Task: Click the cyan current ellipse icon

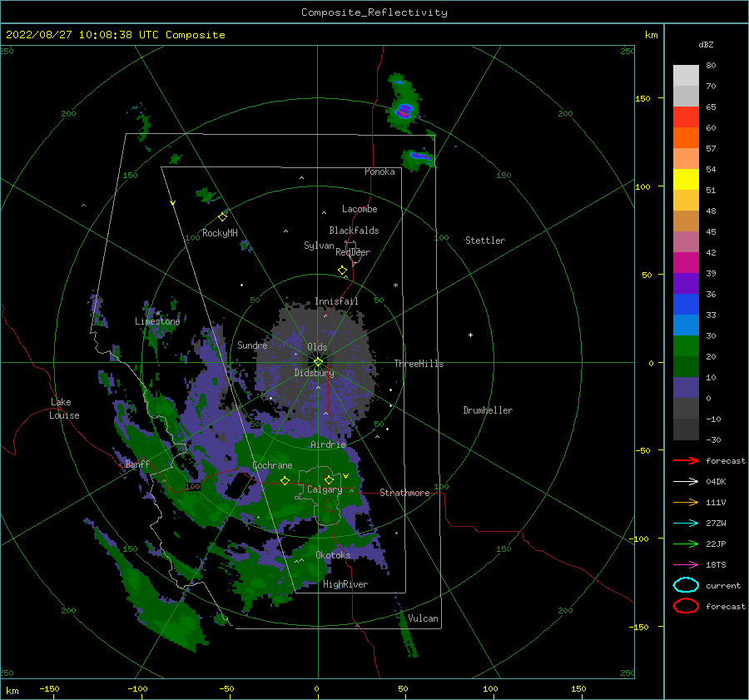Action: click(x=686, y=585)
